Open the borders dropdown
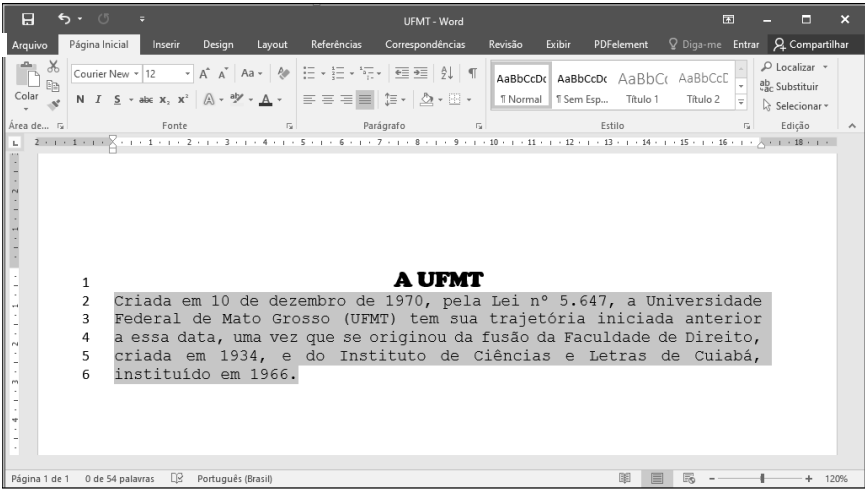 point(469,100)
